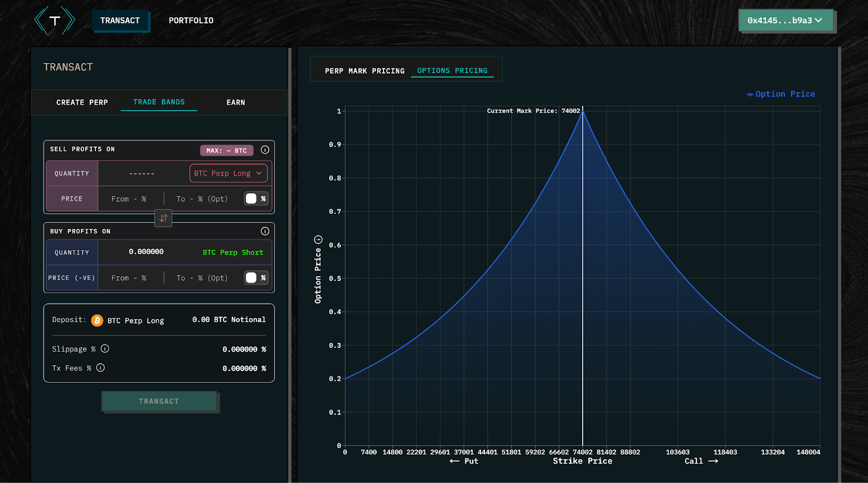Click the MAX BTC button

226,150
